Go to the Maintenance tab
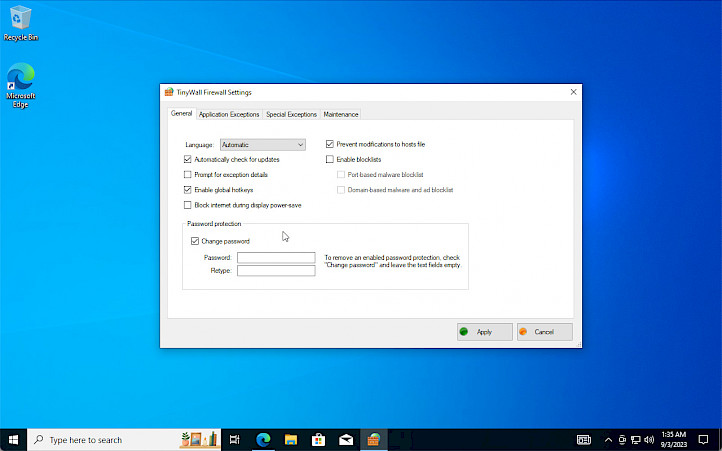This screenshot has width=722, height=451. pos(341,114)
